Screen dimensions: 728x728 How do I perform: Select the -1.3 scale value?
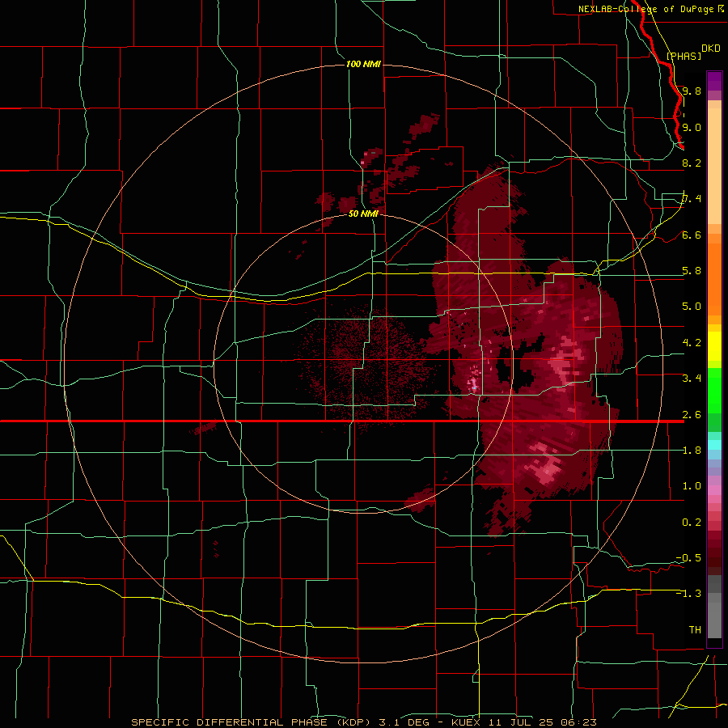click(688, 594)
